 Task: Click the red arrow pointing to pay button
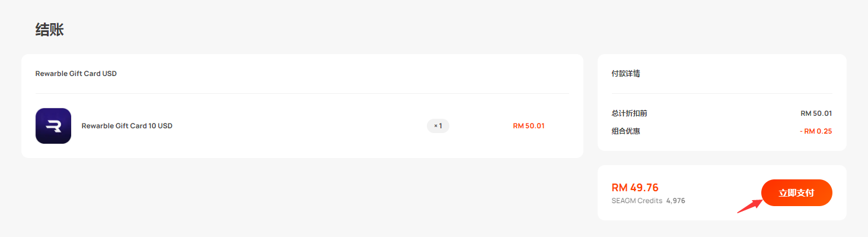coord(749,206)
